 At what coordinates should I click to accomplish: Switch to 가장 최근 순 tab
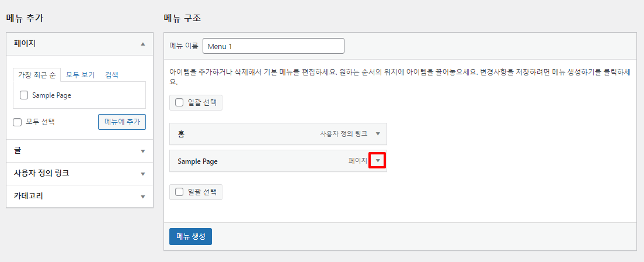(x=37, y=75)
